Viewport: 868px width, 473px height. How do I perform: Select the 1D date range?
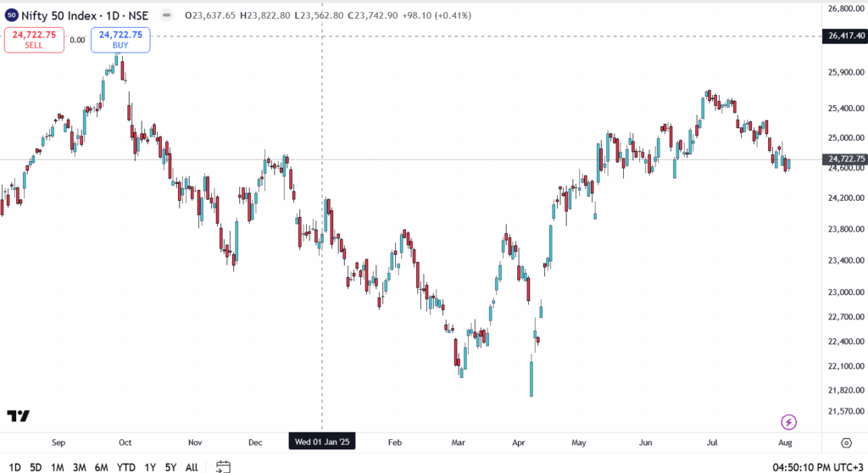pos(14,467)
